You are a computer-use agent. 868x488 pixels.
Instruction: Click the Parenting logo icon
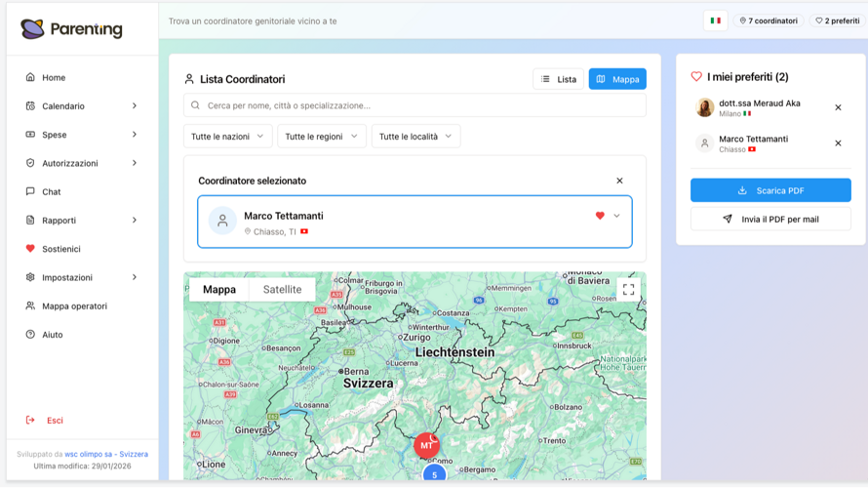[x=32, y=29]
